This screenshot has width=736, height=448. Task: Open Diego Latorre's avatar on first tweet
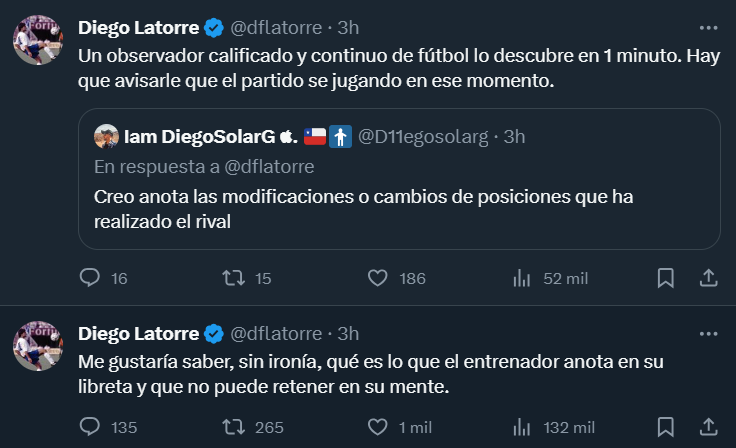pyautogui.click(x=39, y=43)
